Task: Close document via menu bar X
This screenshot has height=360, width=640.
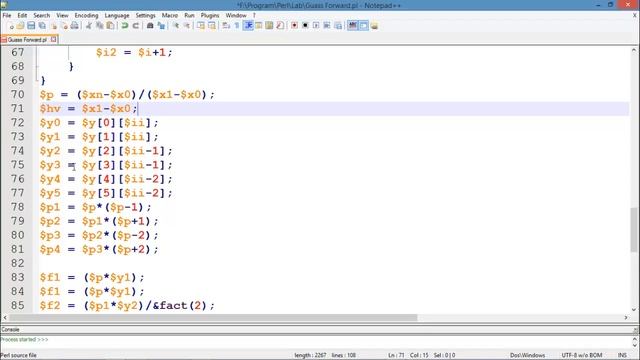Action: click(635, 15)
